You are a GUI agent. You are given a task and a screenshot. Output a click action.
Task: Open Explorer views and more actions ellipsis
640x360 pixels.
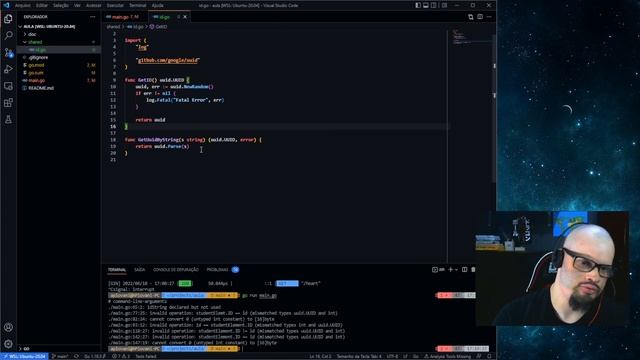coord(93,17)
